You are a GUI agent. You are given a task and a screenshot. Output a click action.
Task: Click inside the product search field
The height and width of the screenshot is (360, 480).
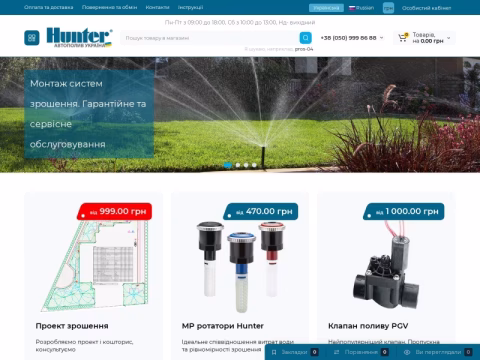coord(210,38)
